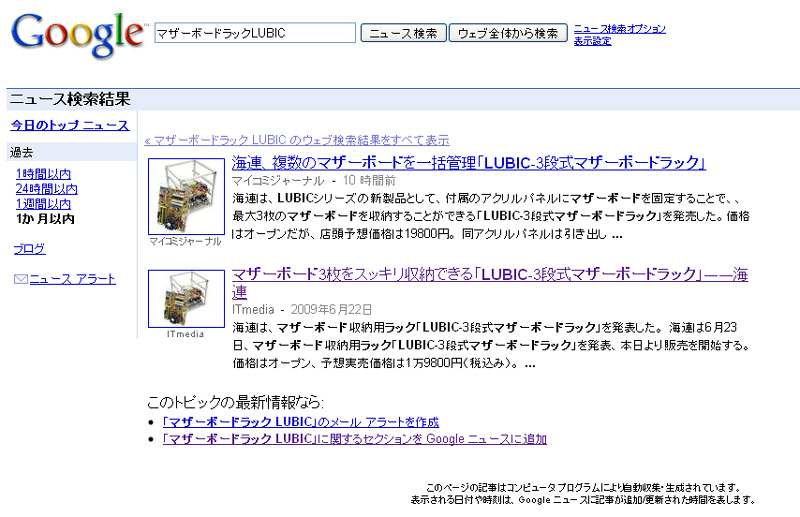Screen dimensions: 800x517
Task: Click the Google logo
Action: 78,34
